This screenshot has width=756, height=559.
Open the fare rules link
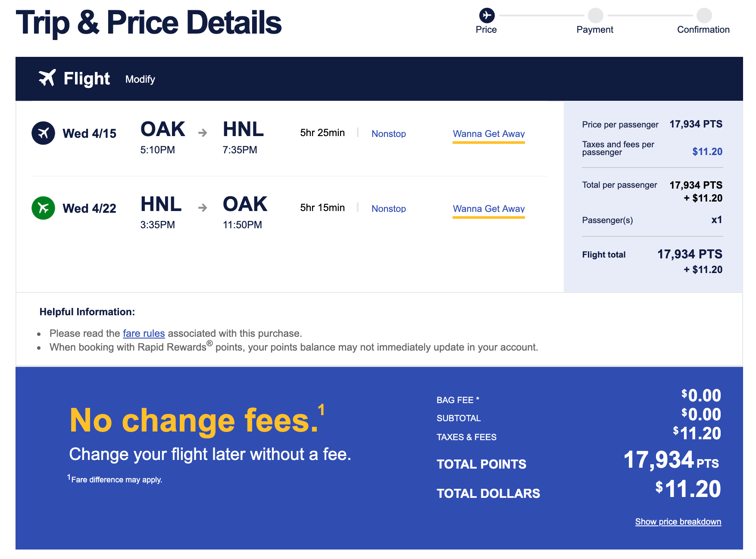click(x=144, y=333)
